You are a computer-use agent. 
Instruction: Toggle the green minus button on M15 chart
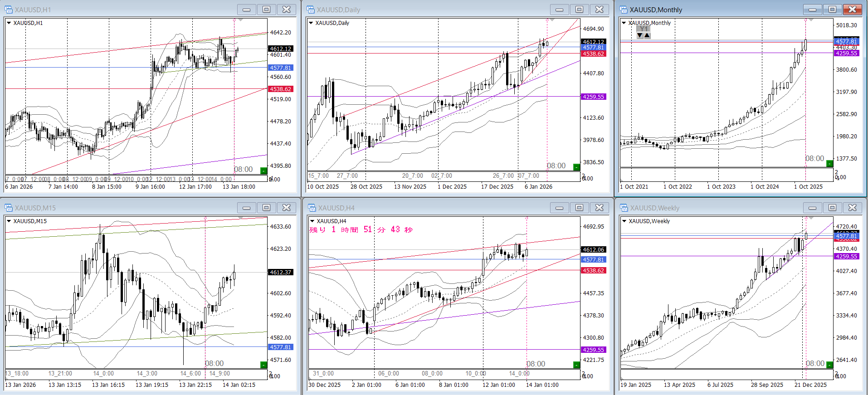(263, 365)
